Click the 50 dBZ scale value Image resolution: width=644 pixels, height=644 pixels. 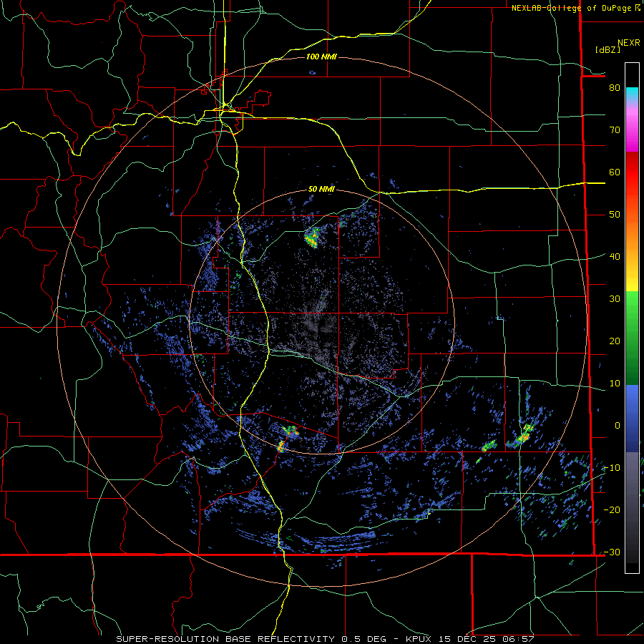tap(615, 215)
